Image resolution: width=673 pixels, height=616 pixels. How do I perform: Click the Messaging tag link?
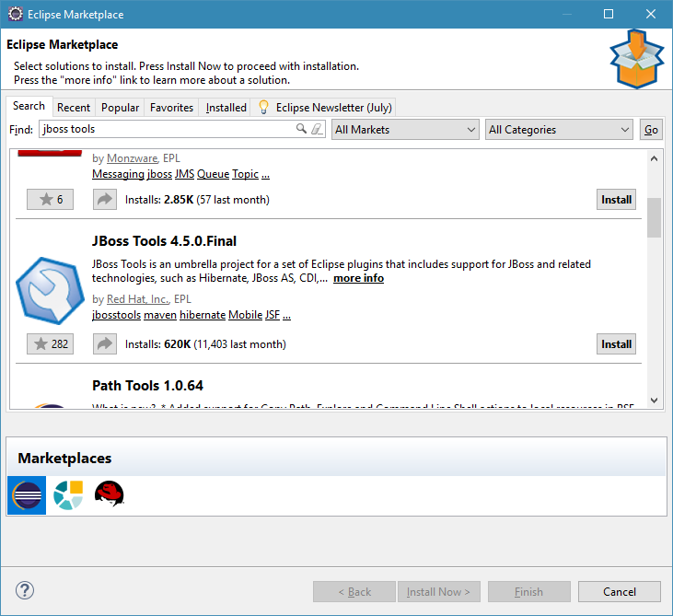118,174
